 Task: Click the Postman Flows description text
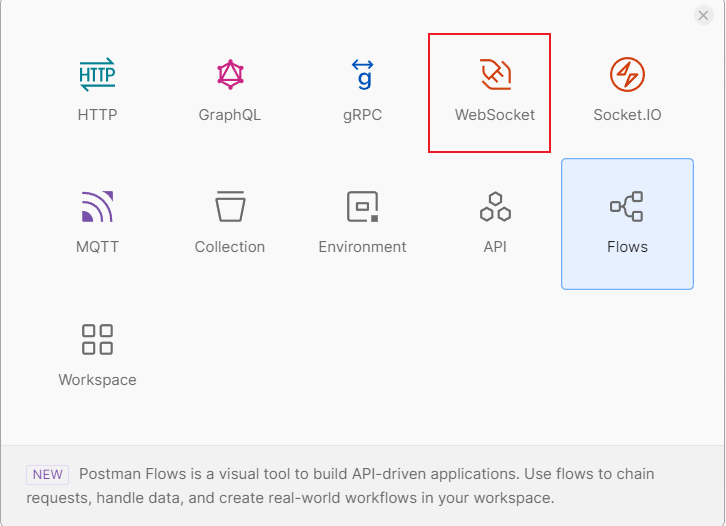[x=340, y=486]
